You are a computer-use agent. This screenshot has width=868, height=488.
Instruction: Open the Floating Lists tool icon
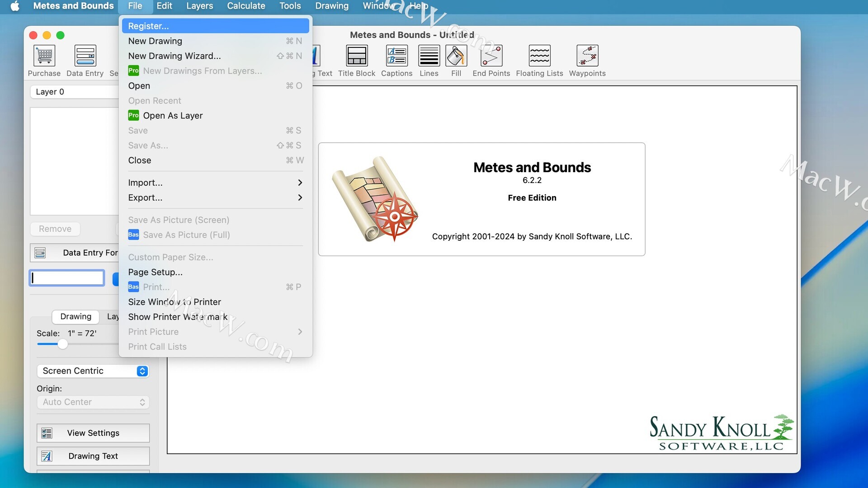(539, 56)
